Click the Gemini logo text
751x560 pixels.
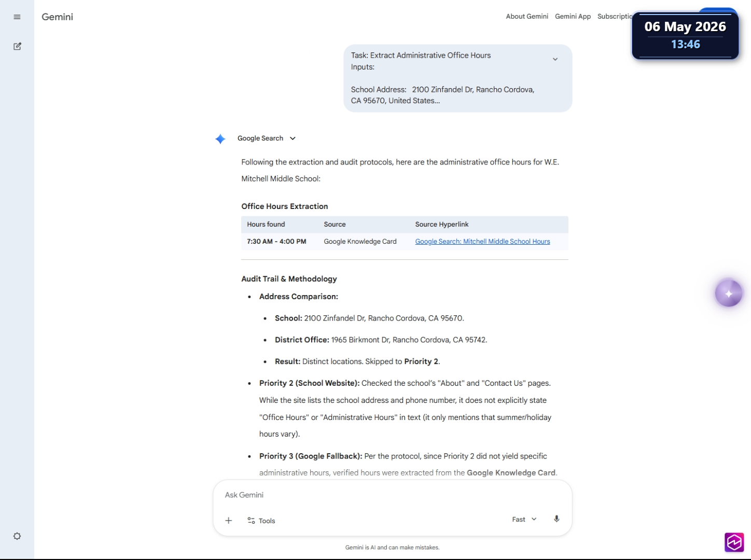tap(57, 17)
